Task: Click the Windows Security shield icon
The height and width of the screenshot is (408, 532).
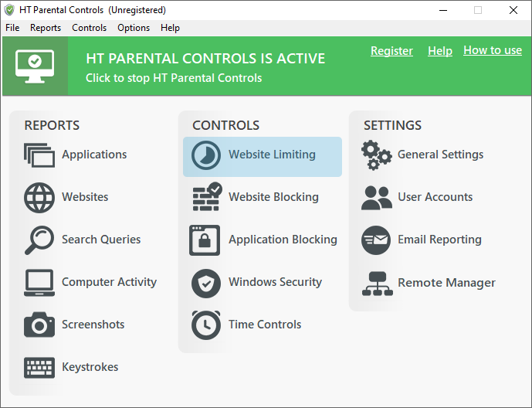Action: (206, 284)
